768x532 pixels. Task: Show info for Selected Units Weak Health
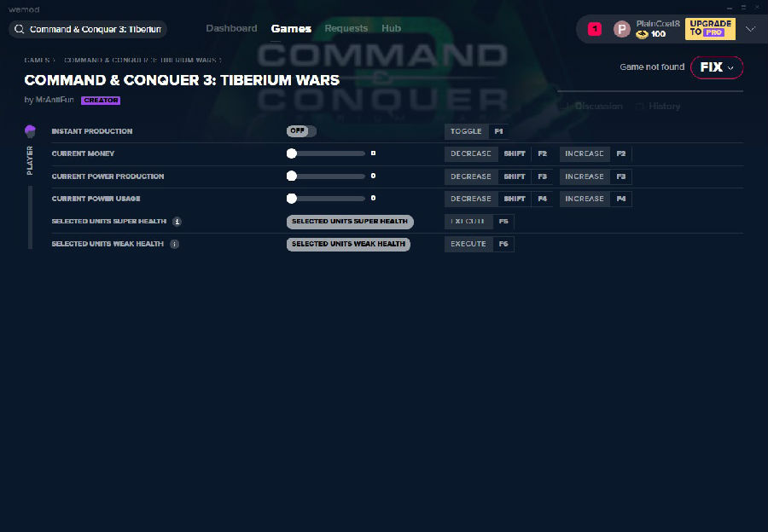pos(174,244)
